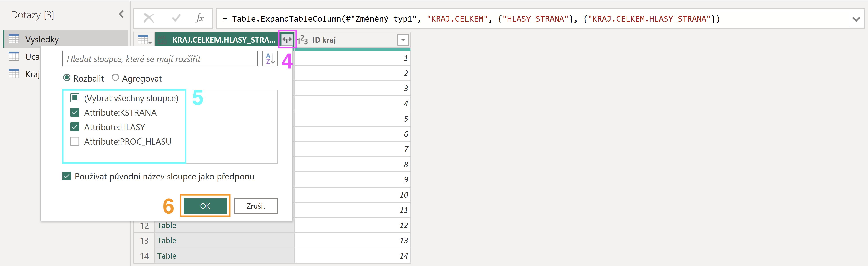Click the Dotazy [3] pane title
868x266 pixels.
tap(32, 14)
